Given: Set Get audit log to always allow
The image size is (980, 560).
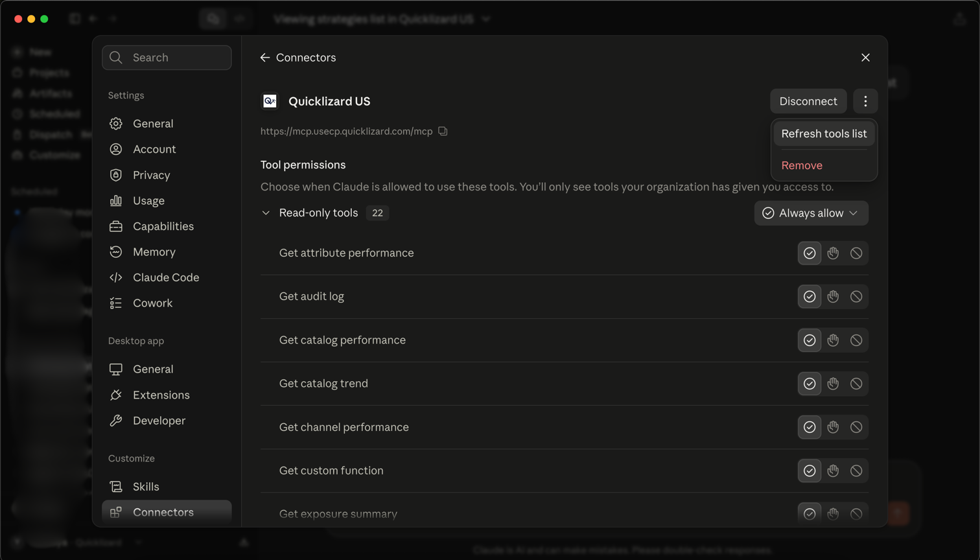Looking at the screenshot, I should click(x=810, y=296).
